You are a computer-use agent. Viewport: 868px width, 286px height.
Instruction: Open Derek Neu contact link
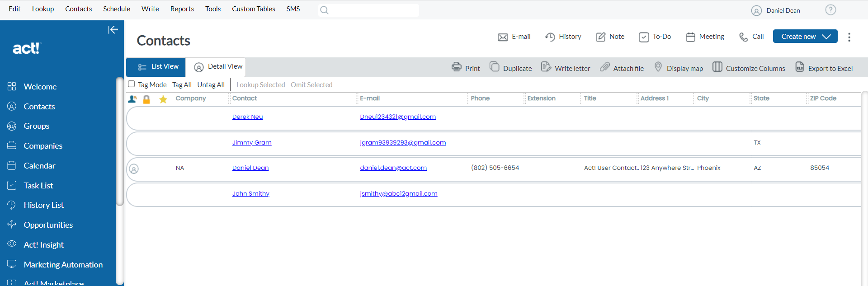(x=247, y=117)
